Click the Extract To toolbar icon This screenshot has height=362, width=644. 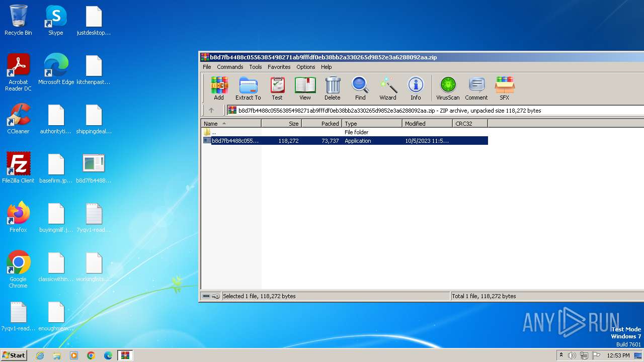(248, 88)
